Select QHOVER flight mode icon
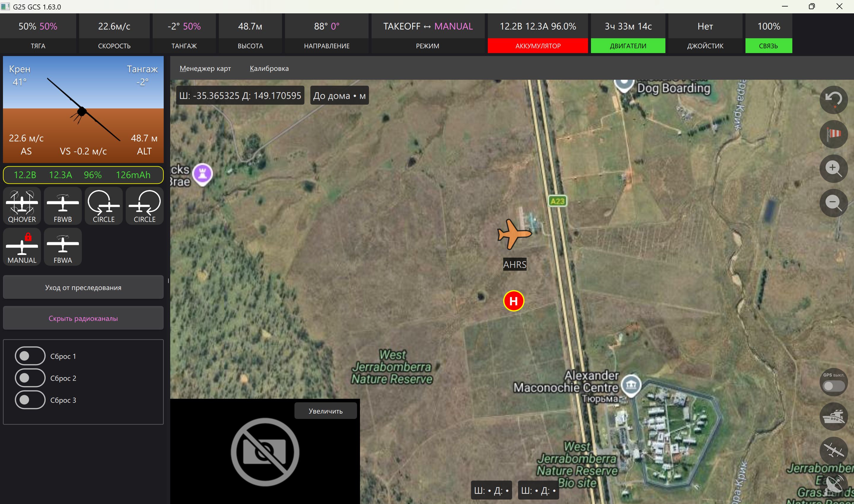 click(22, 206)
